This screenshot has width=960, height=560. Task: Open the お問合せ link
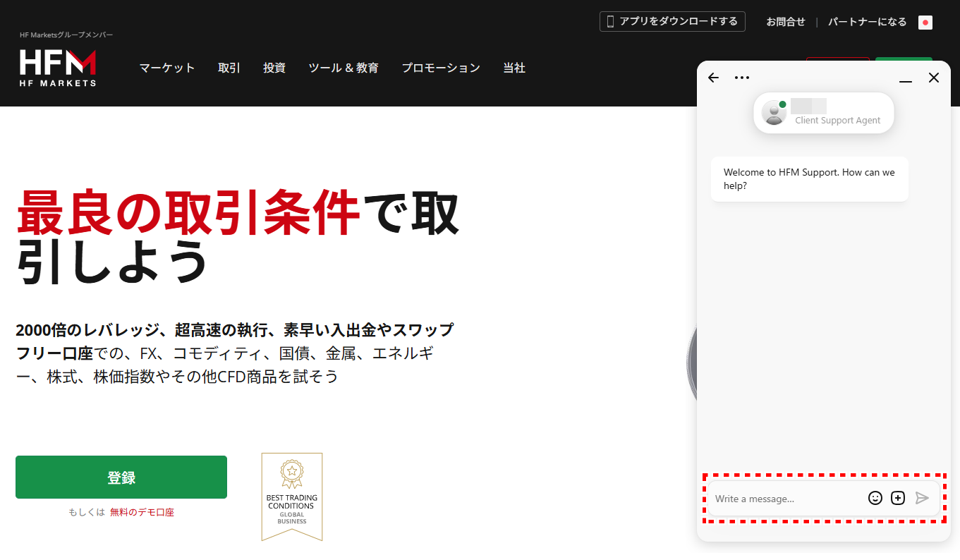coord(786,22)
